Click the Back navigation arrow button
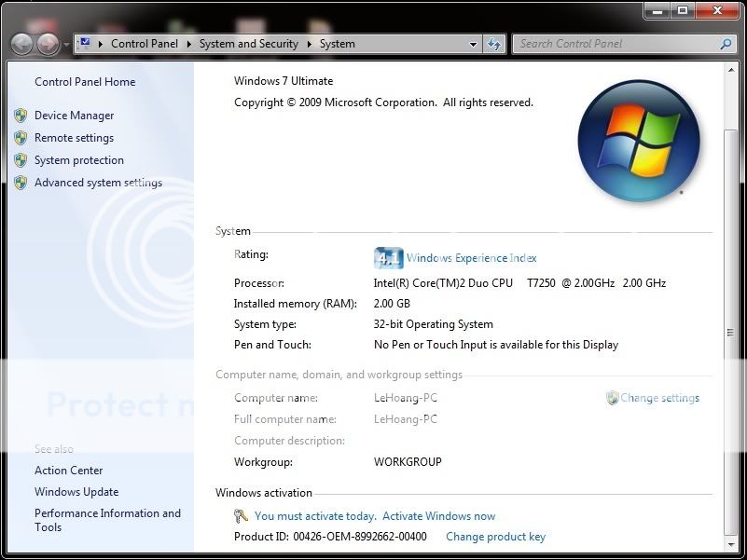 point(21,45)
